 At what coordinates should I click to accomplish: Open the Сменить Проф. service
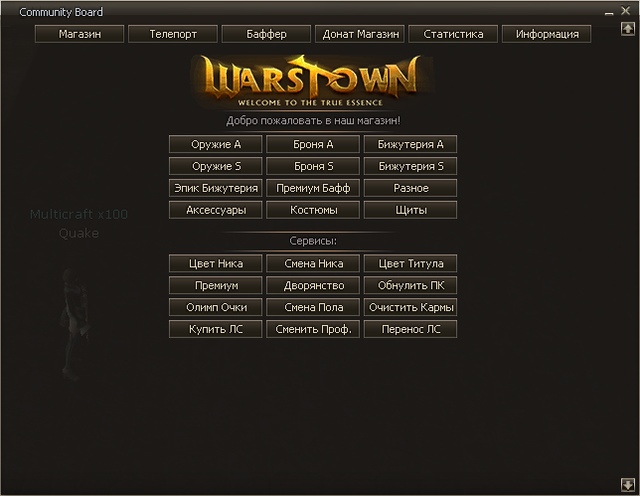(x=313, y=329)
